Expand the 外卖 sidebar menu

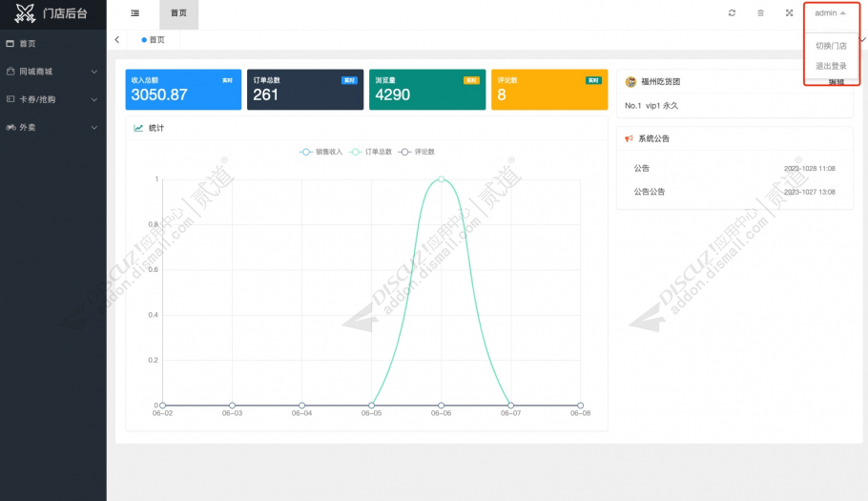[52, 127]
